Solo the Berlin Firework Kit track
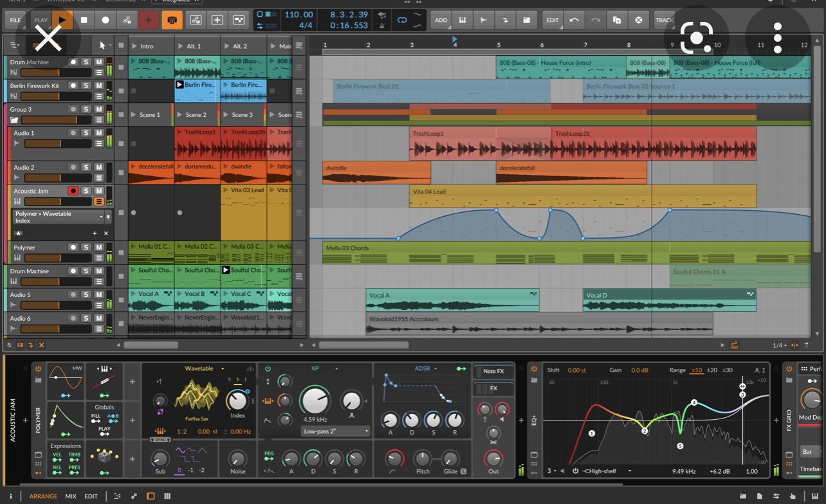Screen dimensions: 826x504 (x=86, y=85)
